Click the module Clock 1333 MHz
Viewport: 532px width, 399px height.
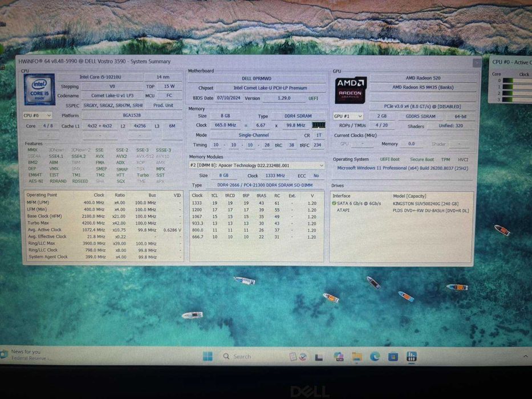click(275, 176)
